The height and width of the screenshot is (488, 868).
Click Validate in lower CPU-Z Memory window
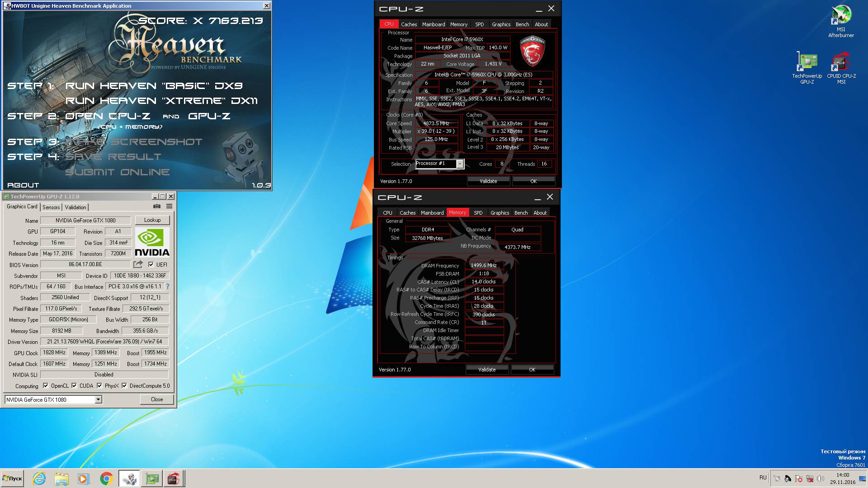click(487, 370)
